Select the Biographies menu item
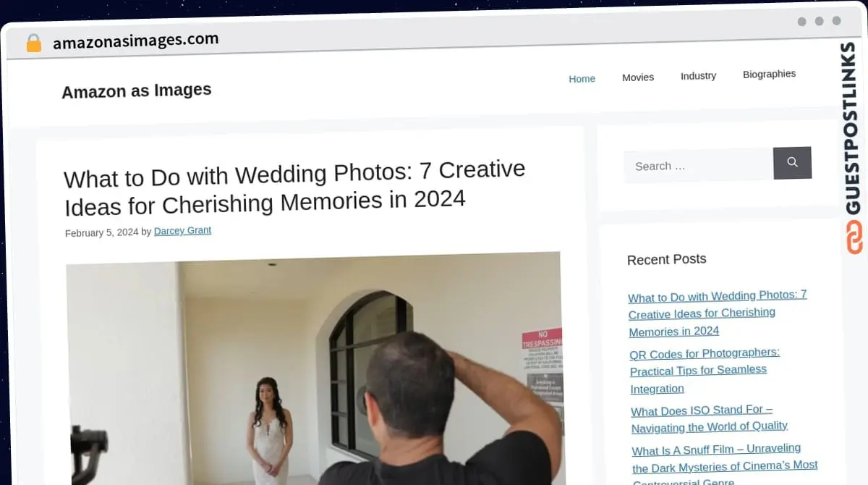Image resolution: width=868 pixels, height=485 pixels. (769, 74)
